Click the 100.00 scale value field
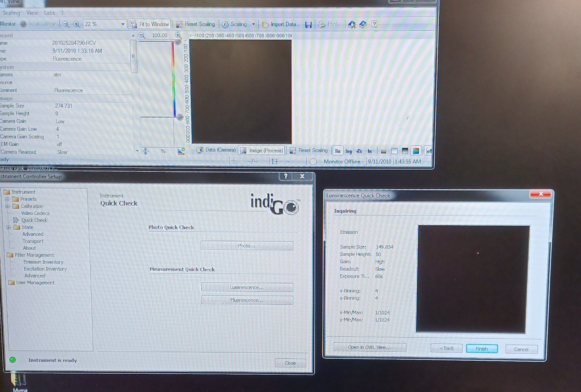This screenshot has height=392, width=581. (x=160, y=35)
